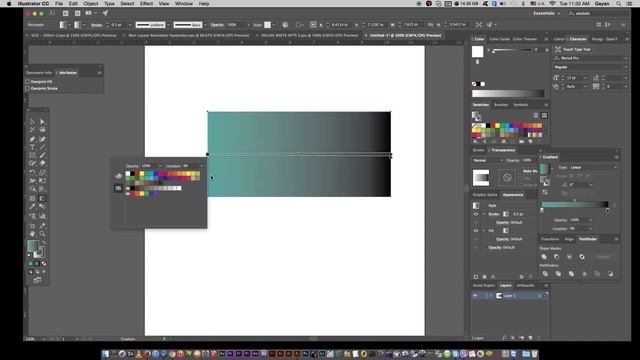
Task: Toggle Layer 1 visibility eye
Action: pos(476,296)
